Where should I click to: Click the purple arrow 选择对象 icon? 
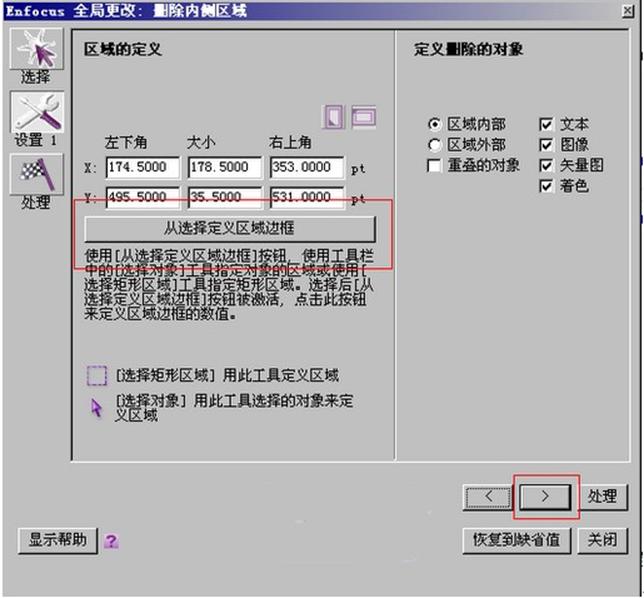(x=97, y=408)
